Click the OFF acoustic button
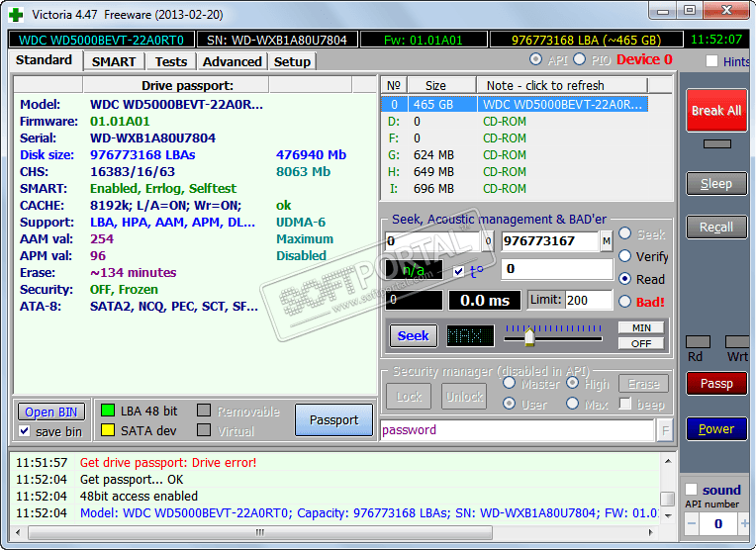 [641, 343]
